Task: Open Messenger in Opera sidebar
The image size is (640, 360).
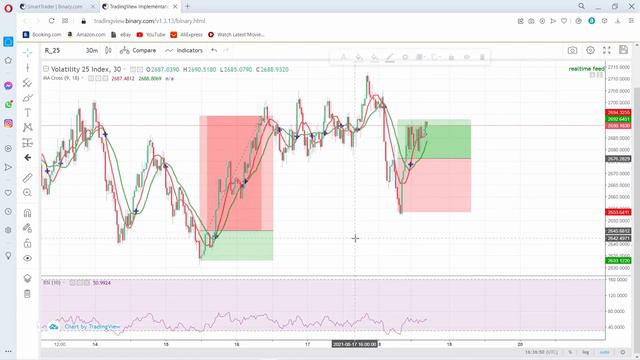Action: point(8,85)
